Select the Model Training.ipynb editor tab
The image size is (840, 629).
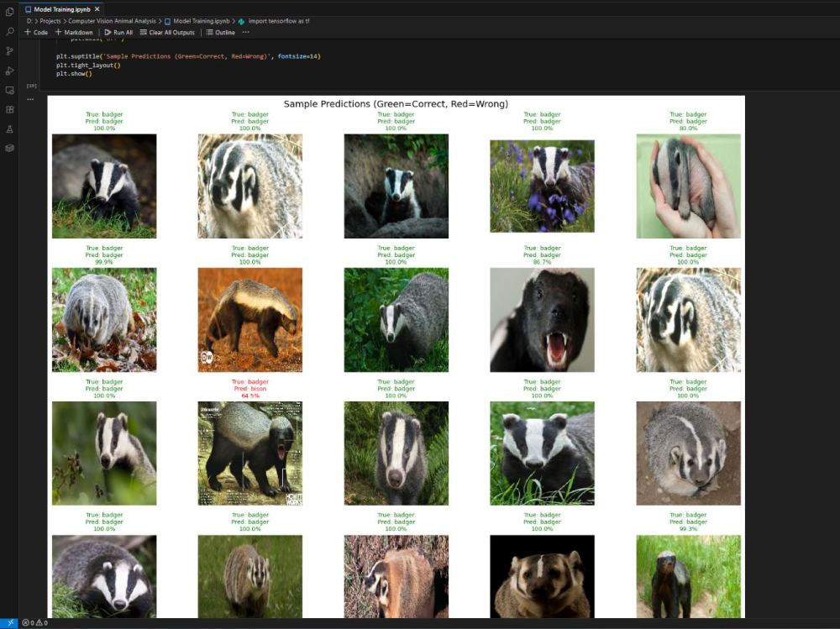62,9
